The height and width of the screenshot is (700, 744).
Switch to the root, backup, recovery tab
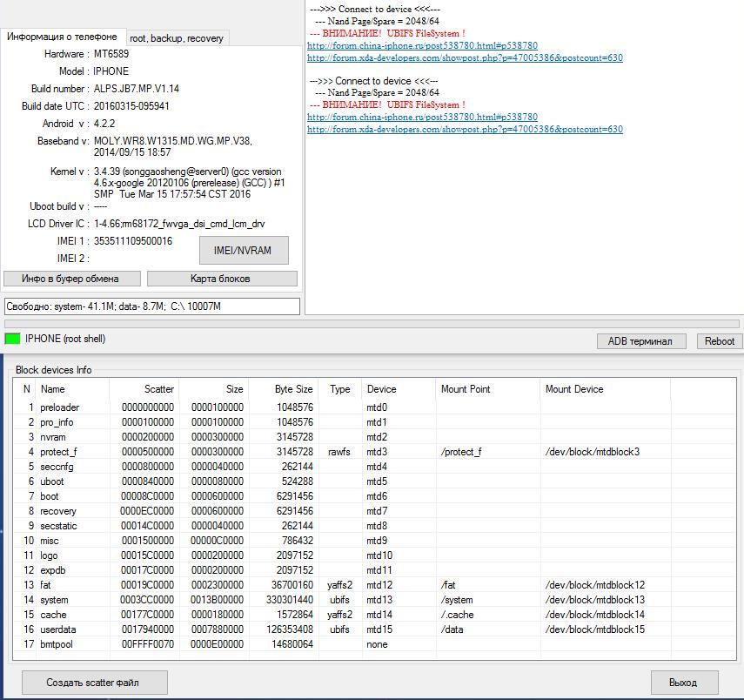point(177,38)
